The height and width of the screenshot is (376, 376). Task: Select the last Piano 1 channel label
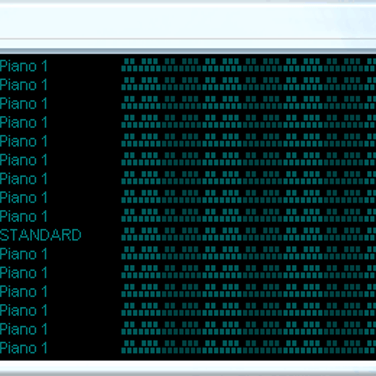pos(23,348)
